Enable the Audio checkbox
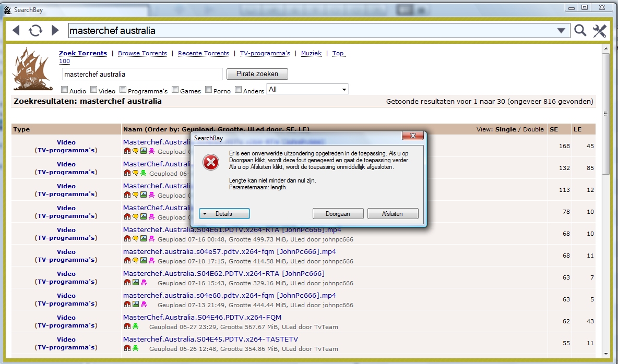 pyautogui.click(x=65, y=90)
